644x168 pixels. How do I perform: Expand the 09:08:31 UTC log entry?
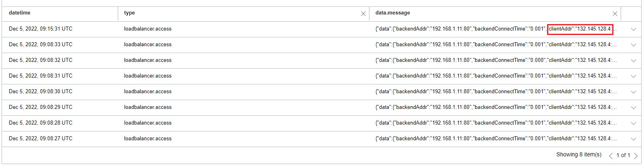point(634,76)
